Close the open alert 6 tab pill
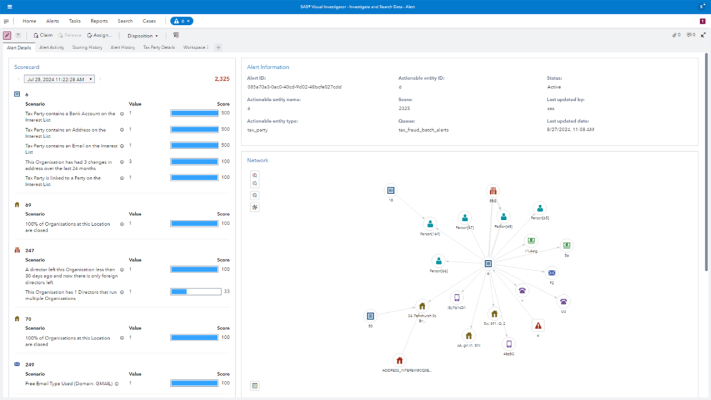 click(188, 21)
